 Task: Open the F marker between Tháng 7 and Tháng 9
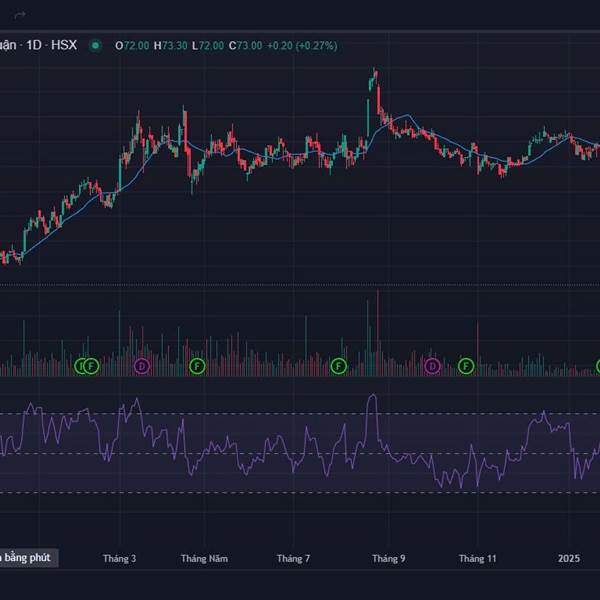339,366
